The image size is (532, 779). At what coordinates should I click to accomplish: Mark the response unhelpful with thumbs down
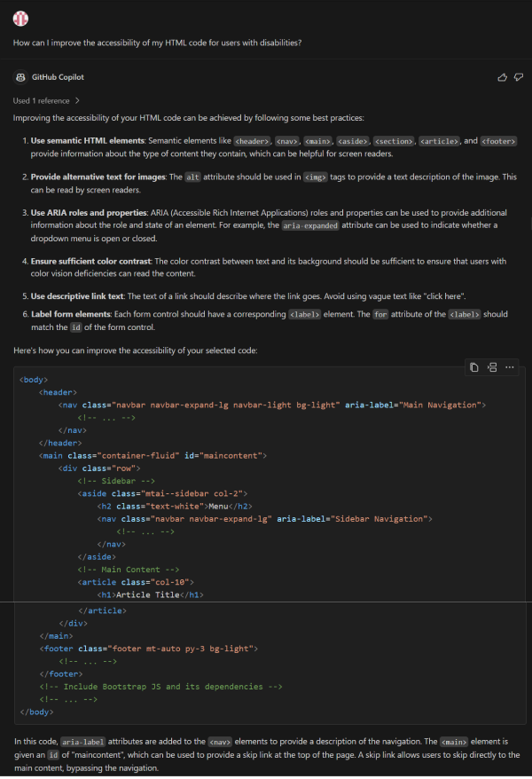point(518,77)
